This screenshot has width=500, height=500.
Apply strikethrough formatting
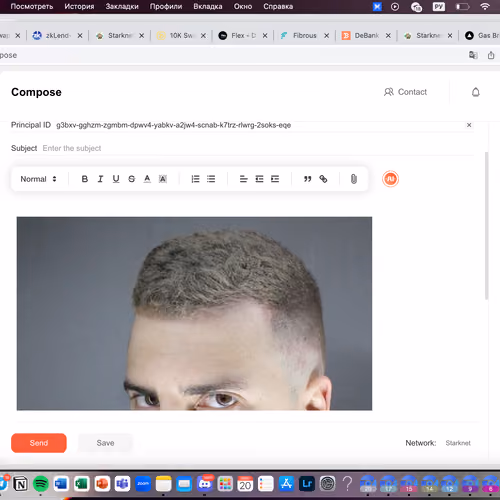click(132, 179)
